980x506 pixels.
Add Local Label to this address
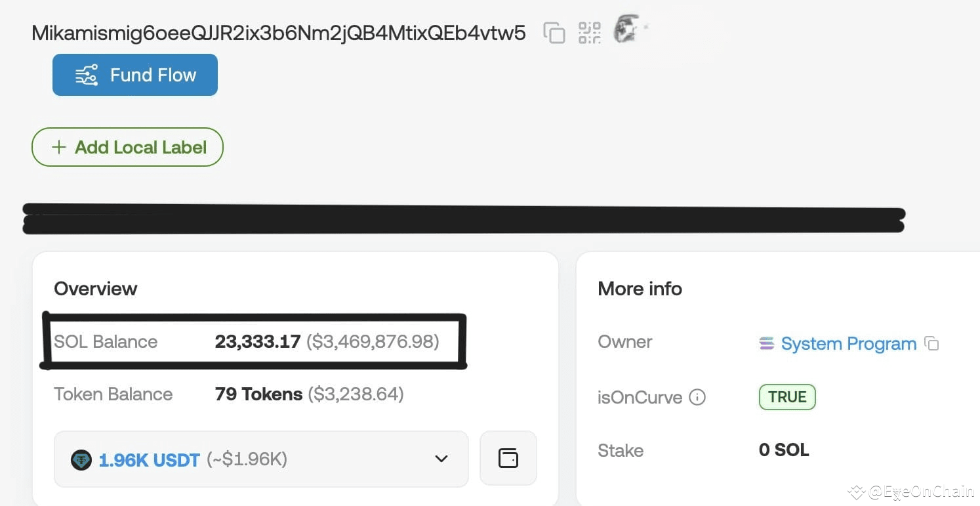tap(127, 147)
